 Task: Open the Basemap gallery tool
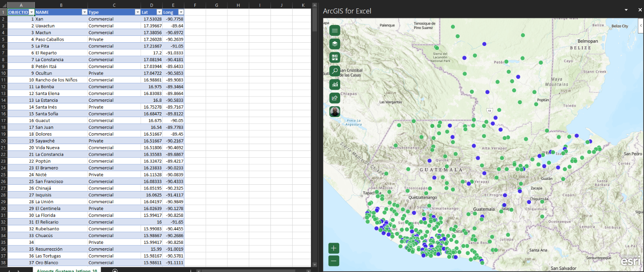pos(334,58)
